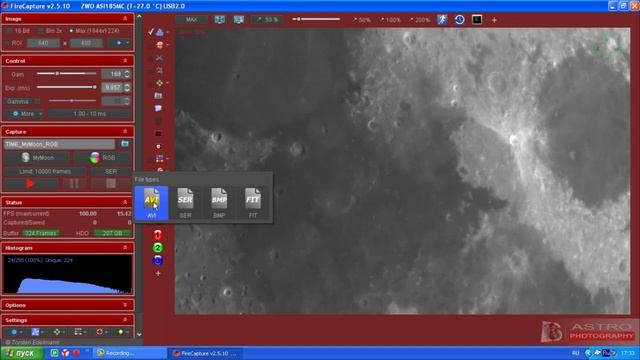Click the pause capture button
Viewport: 640px width, 360px height.
click(x=74, y=184)
